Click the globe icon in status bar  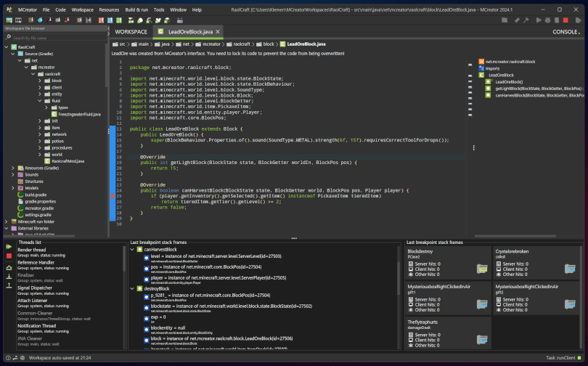[x=22, y=358]
